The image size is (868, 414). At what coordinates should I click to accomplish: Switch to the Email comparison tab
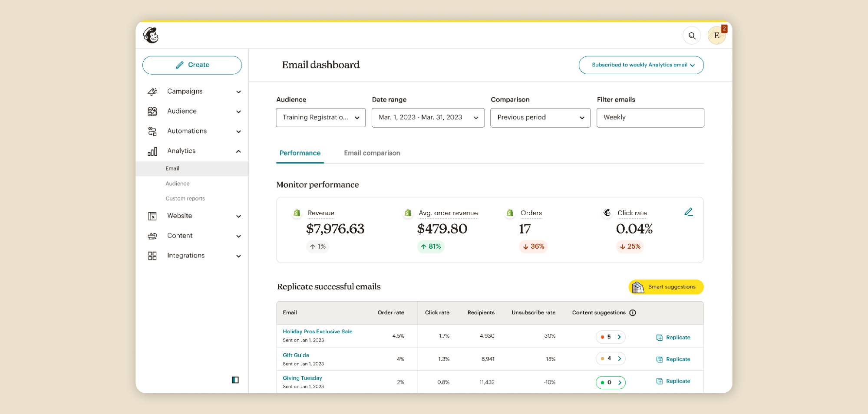pos(372,153)
